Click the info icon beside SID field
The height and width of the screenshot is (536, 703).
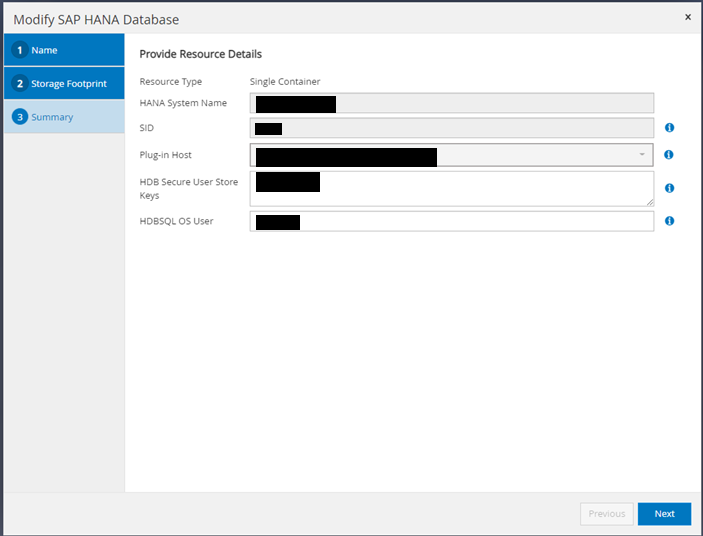pos(669,128)
